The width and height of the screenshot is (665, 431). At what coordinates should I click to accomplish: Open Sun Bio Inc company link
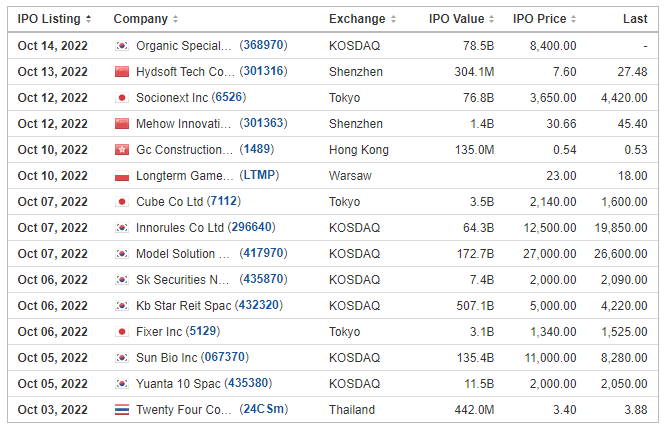(166, 358)
